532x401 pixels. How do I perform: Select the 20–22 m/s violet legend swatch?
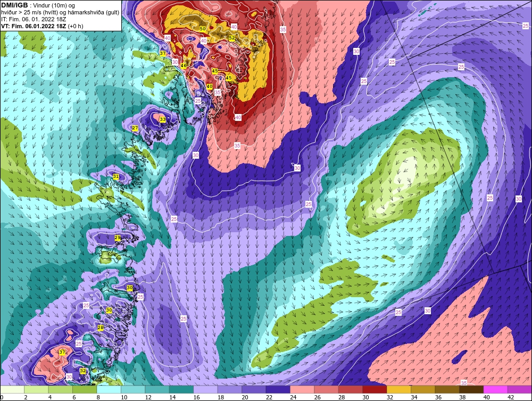point(254,389)
